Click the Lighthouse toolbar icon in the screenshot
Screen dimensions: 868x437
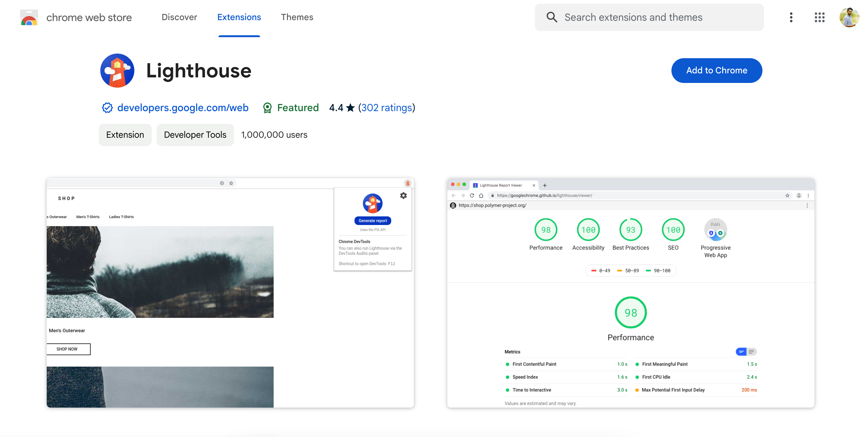[x=408, y=183]
